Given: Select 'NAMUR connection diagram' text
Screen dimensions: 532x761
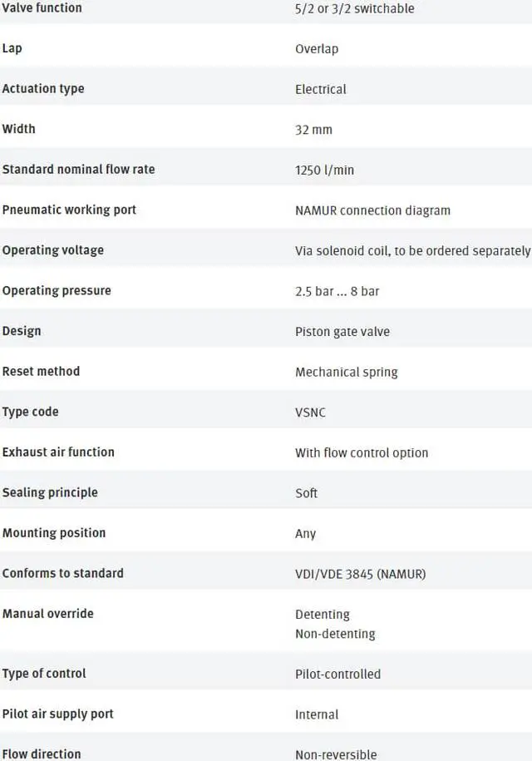Looking at the screenshot, I should click(372, 210).
